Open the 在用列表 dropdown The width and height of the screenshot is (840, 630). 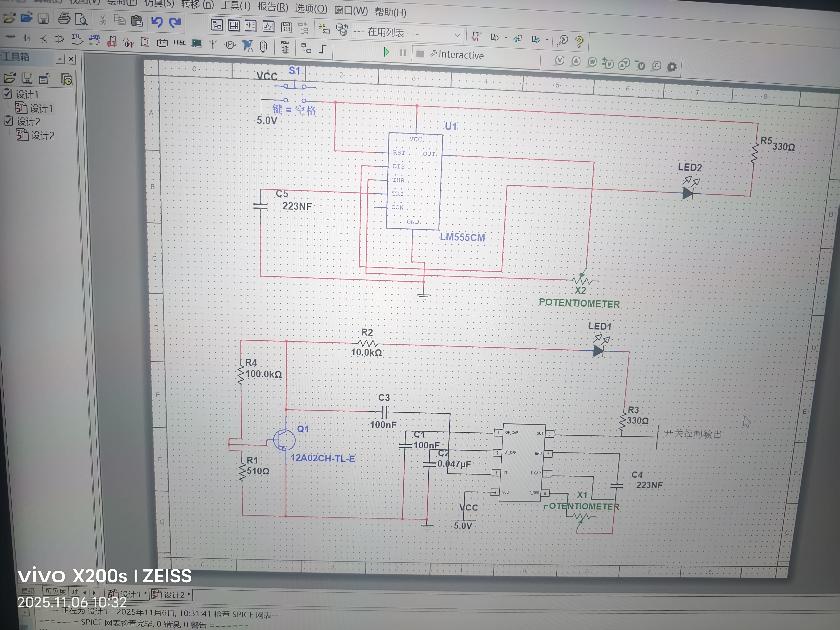(457, 35)
